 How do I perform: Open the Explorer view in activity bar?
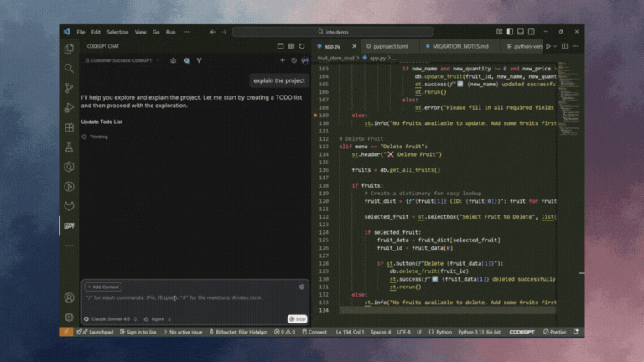pyautogui.click(x=69, y=49)
